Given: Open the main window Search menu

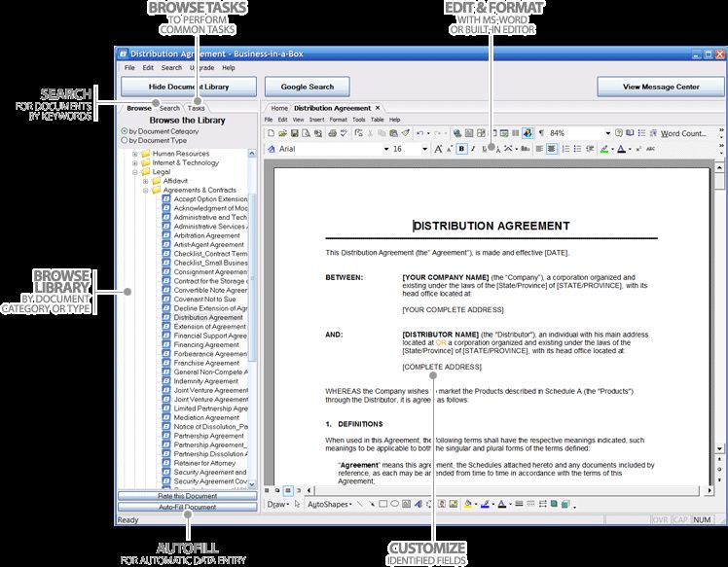Looking at the screenshot, I should pyautogui.click(x=171, y=68).
